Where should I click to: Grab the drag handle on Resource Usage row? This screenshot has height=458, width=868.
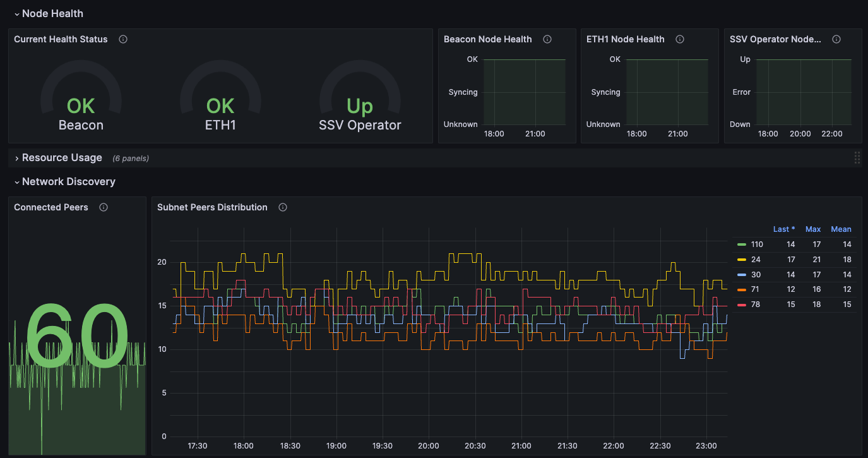point(857,158)
